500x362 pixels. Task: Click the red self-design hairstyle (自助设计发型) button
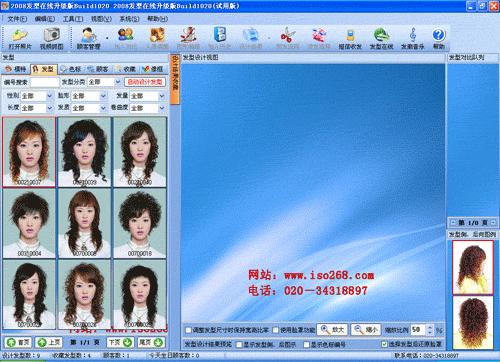145,82
